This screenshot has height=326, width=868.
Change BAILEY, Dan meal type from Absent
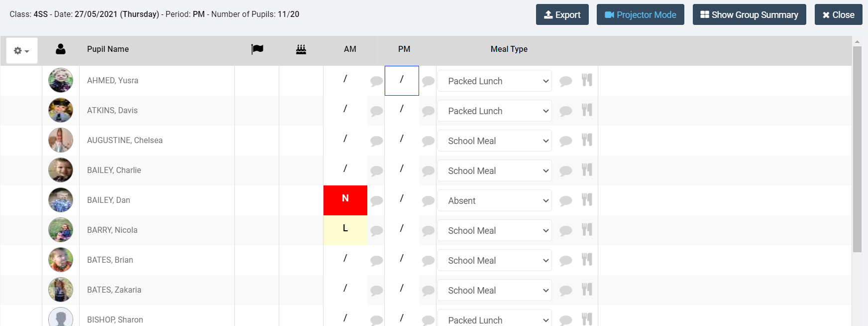[495, 201]
